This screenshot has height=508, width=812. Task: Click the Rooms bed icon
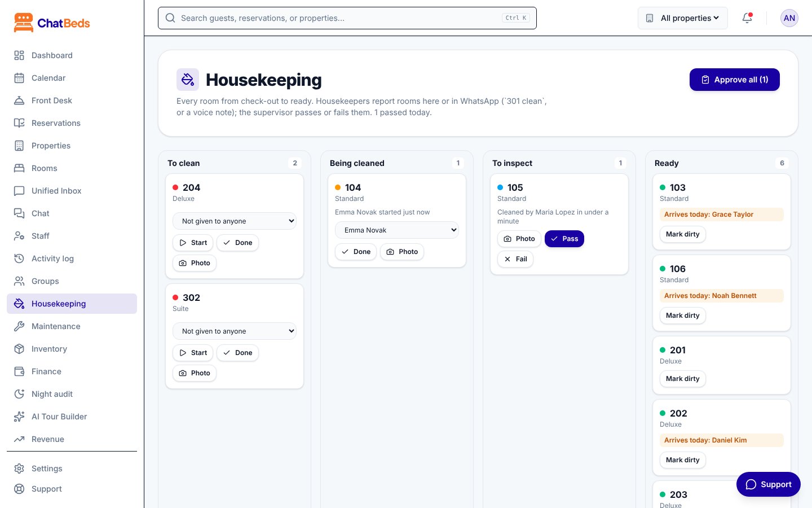click(19, 168)
